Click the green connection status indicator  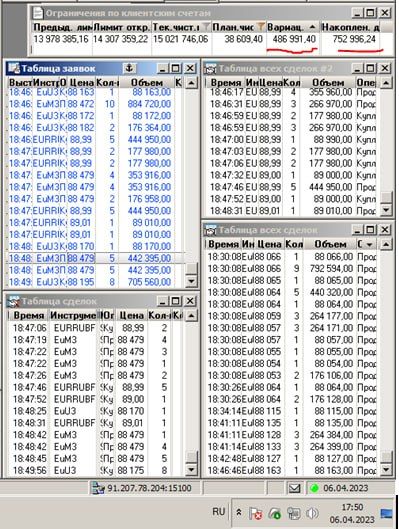pos(314,488)
